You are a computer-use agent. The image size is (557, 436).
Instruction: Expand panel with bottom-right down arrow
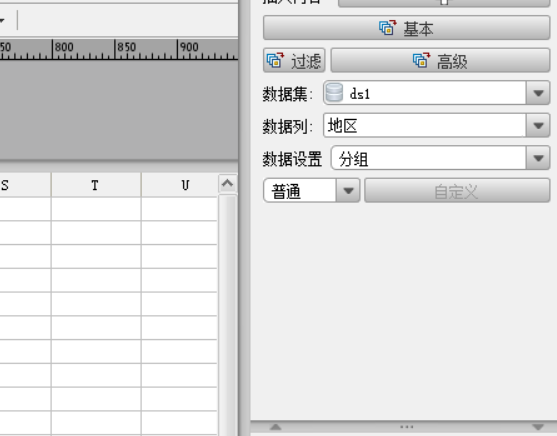click(x=538, y=427)
